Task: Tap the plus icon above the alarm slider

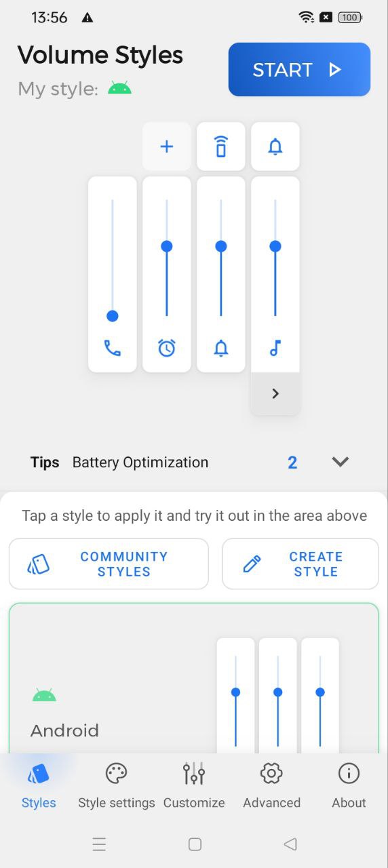Action: (167, 146)
